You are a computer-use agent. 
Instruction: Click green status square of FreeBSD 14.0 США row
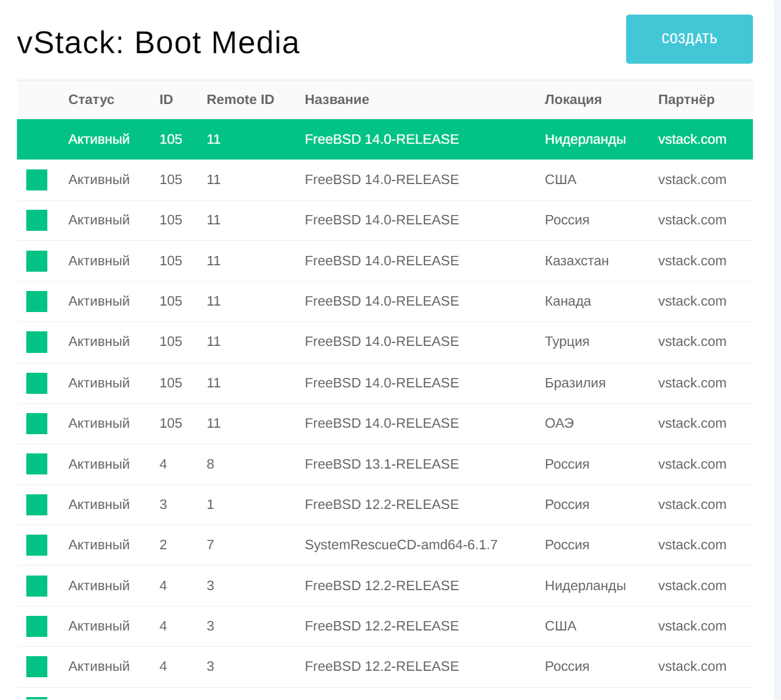tap(37, 180)
